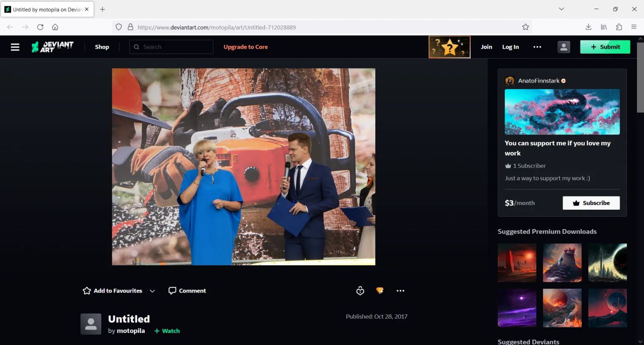Click the 'Suggested Premium Downloads' heading
Viewport: 644px width, 345px height.
(547, 232)
